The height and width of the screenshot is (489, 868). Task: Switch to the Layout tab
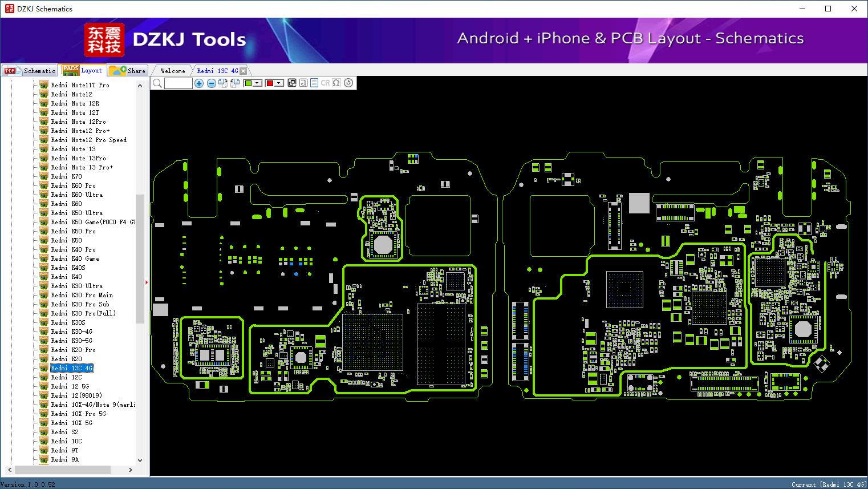tap(83, 70)
